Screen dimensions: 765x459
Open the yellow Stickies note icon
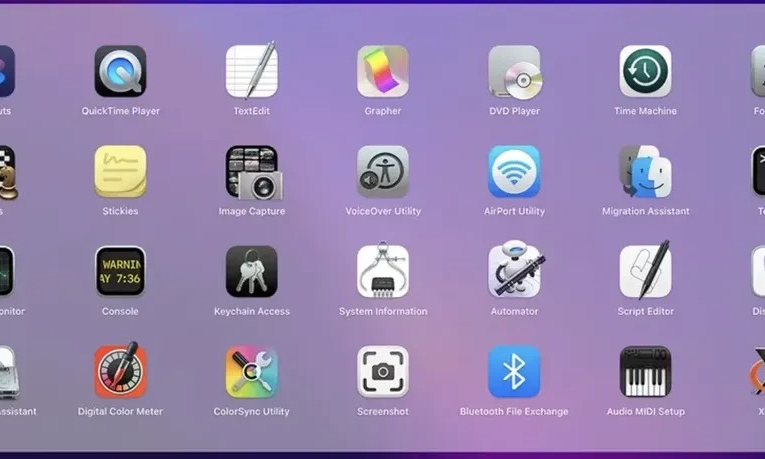[x=121, y=171]
